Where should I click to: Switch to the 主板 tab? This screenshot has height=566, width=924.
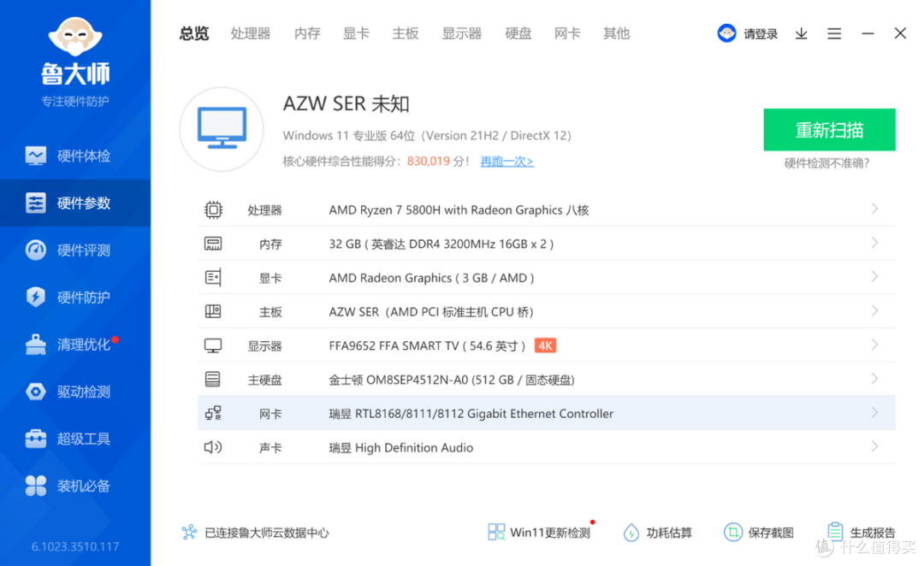[x=406, y=33]
